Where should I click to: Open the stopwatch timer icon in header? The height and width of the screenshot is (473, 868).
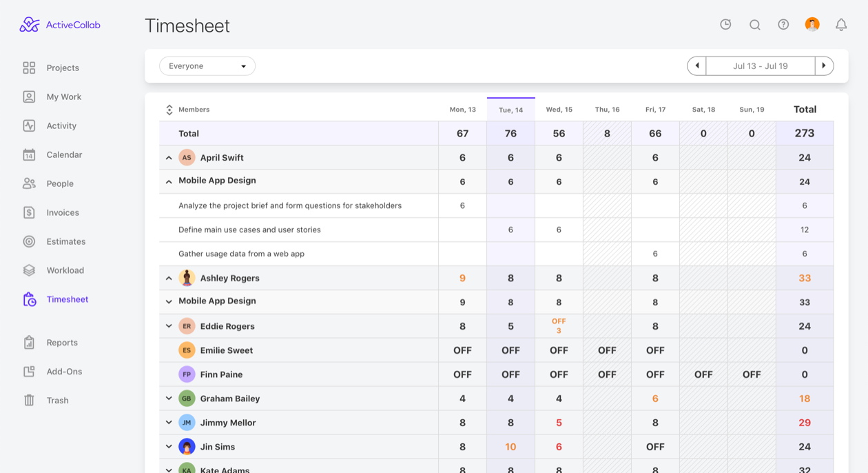(x=725, y=25)
